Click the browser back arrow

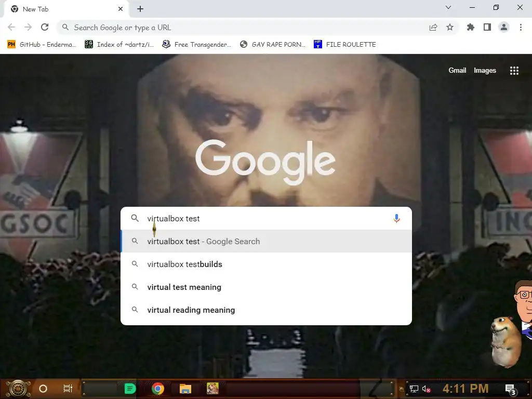11,27
